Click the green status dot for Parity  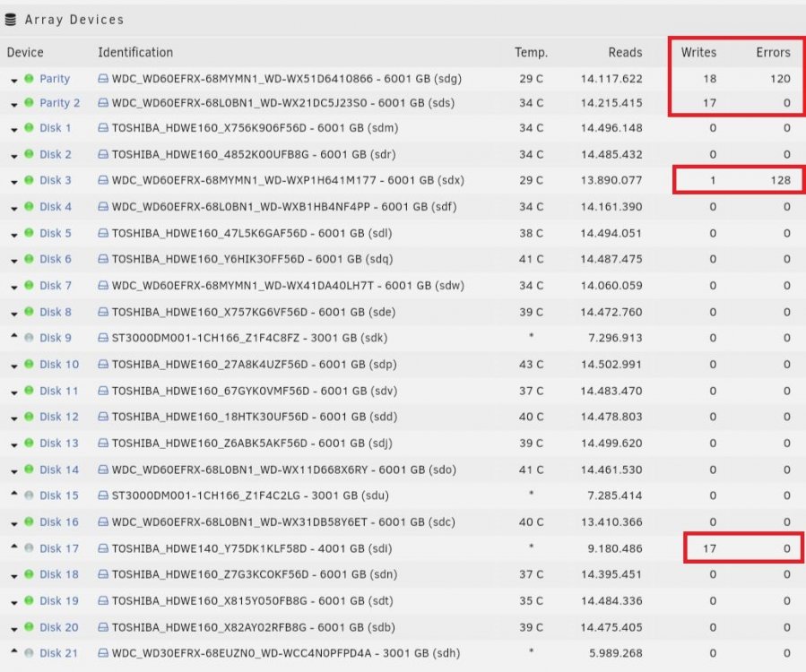coord(29,79)
